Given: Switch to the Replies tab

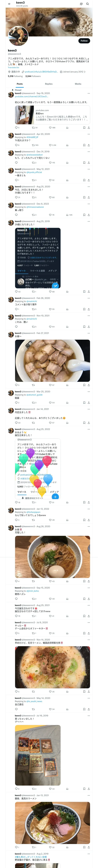Looking at the screenshot, I should click(49, 84).
